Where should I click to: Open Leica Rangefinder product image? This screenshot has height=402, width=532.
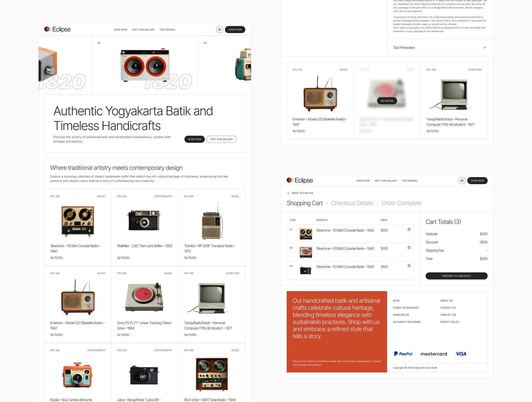tap(144, 375)
